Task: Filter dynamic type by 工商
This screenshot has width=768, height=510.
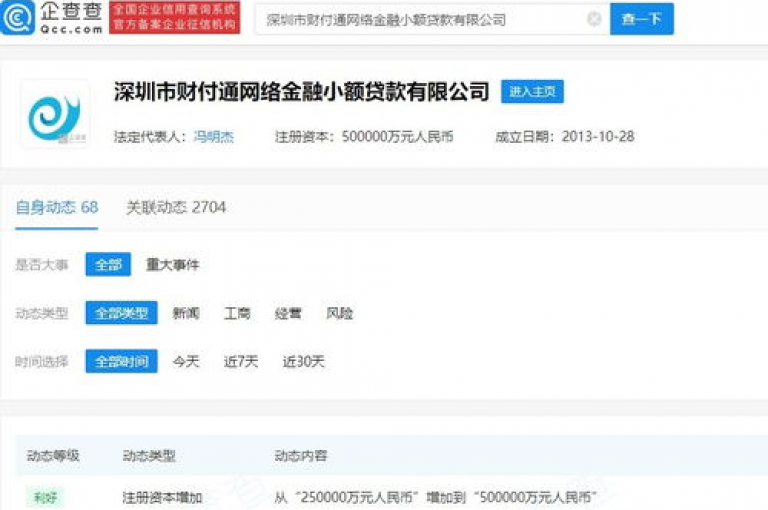Action: (x=237, y=313)
